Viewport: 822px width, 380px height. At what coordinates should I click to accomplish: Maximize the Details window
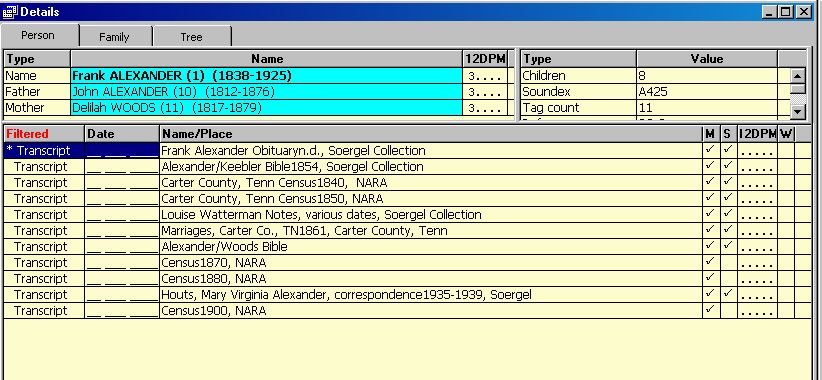coord(785,12)
